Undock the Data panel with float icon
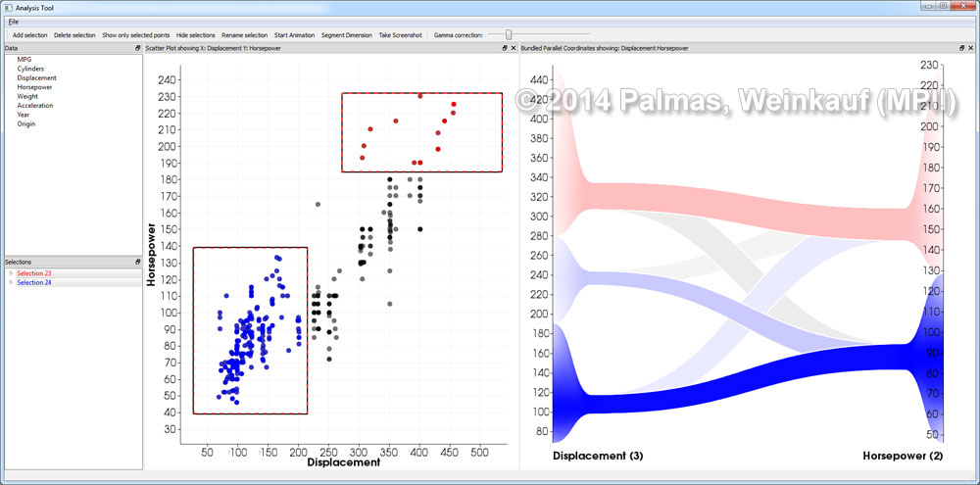 point(138,48)
